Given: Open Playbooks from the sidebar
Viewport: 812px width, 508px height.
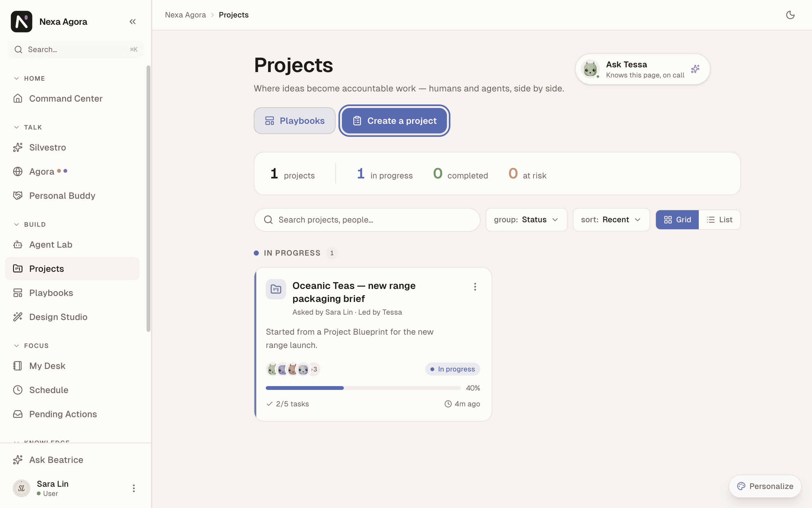Looking at the screenshot, I should [x=72, y=293].
